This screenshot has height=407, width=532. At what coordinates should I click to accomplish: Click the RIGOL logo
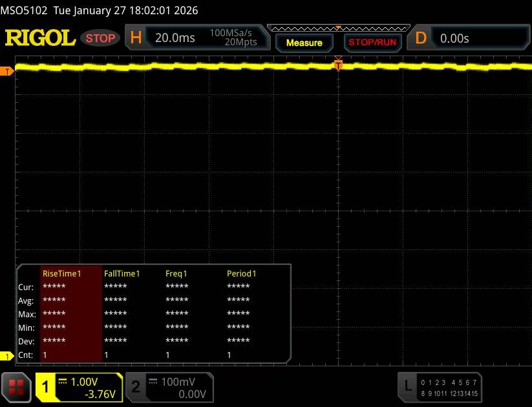point(40,38)
